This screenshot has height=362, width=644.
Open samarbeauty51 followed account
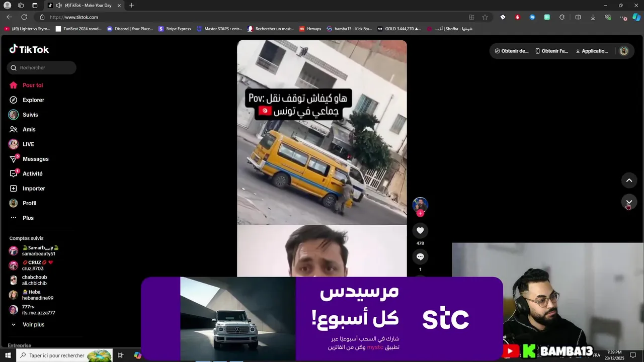35,251
